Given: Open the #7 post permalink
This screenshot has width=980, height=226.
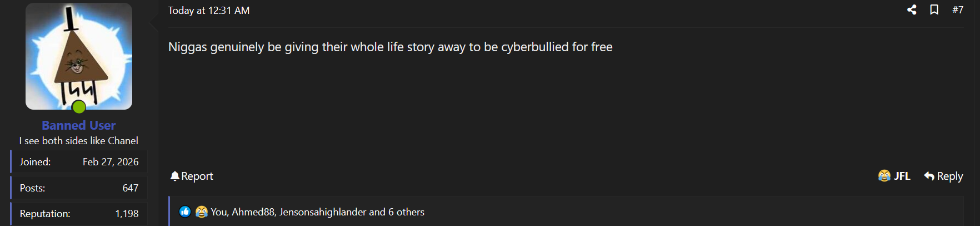Looking at the screenshot, I should coord(958,10).
